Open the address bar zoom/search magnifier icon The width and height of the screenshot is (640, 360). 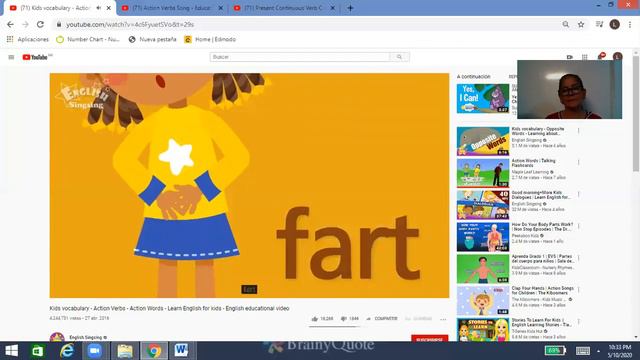click(566, 24)
